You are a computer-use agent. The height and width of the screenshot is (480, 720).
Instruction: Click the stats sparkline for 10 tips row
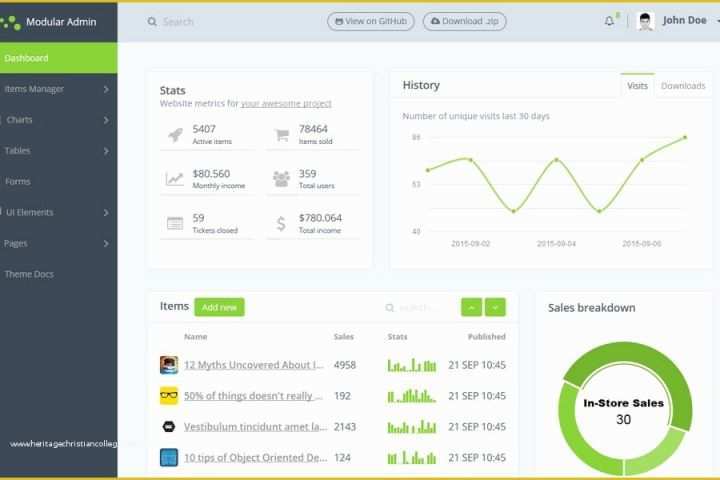412,457
